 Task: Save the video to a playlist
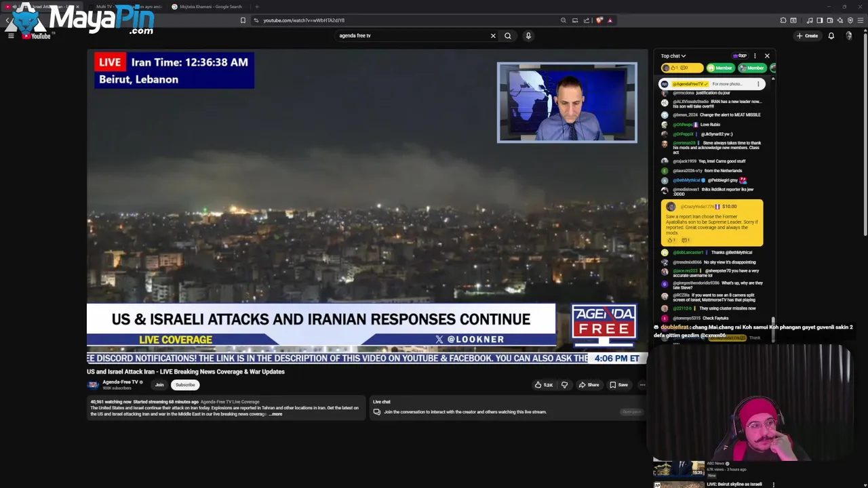click(618, 385)
